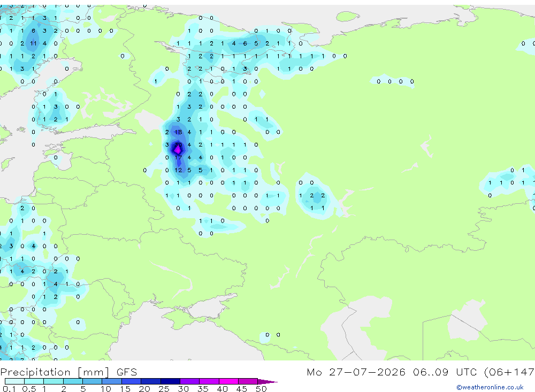Click the 40–45 mm legend color swatch
The image size is (535, 392).
click(228, 381)
